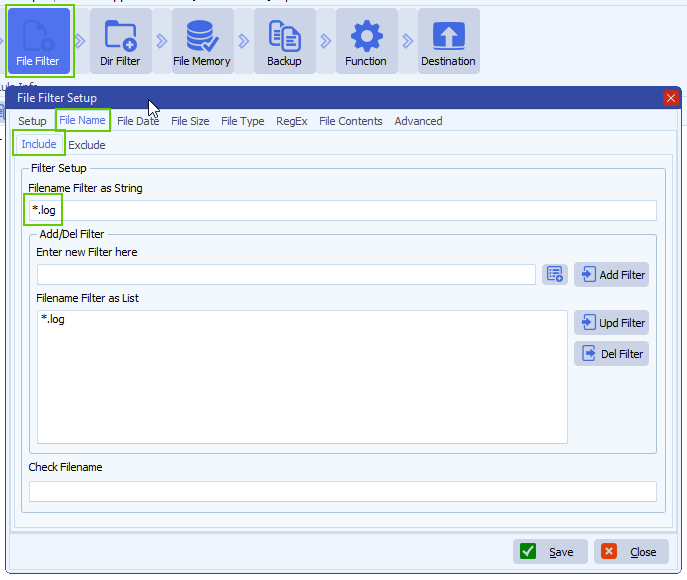The image size is (687, 580).
Task: Click the Close button at bottom
Action: [x=631, y=552]
